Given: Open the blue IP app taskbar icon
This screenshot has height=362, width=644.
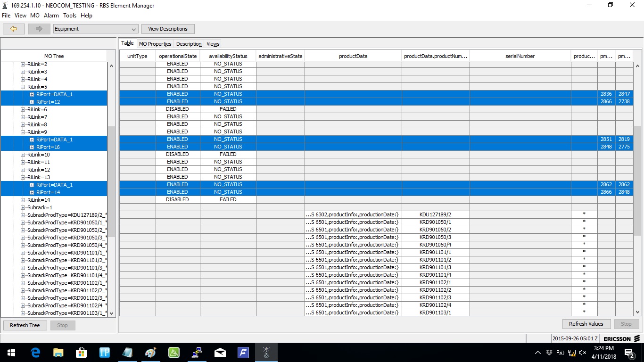Looking at the screenshot, I should point(105,353).
